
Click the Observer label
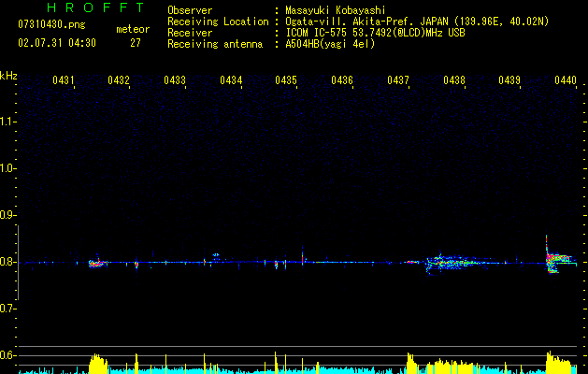pos(190,10)
